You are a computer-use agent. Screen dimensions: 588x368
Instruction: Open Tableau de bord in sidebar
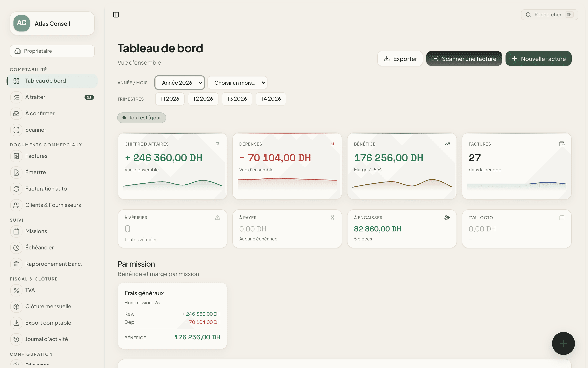coord(52,81)
